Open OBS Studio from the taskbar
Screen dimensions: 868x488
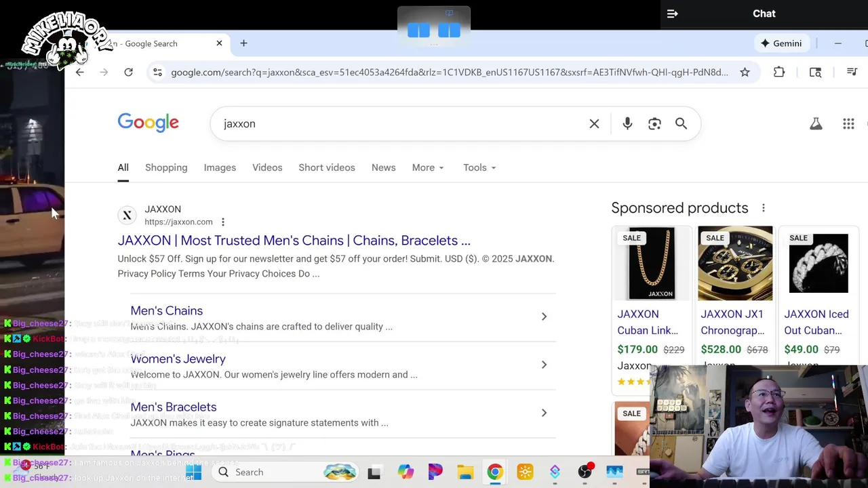[x=585, y=472]
